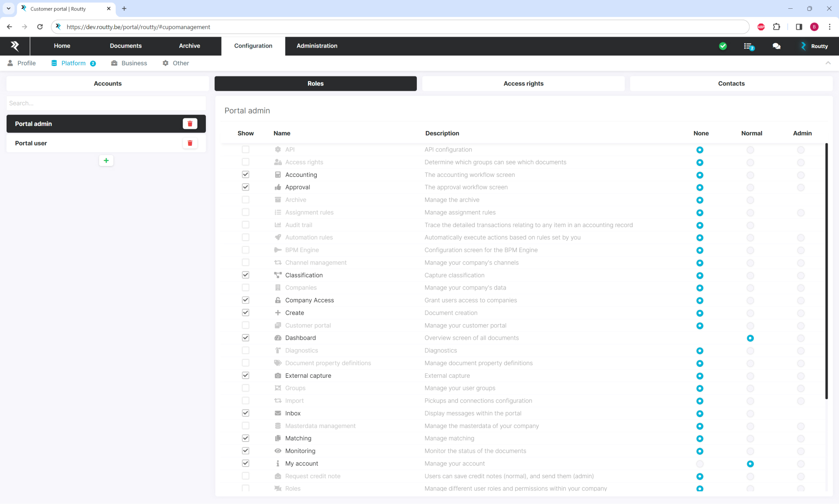Delete the Portal admin role

coord(190,124)
